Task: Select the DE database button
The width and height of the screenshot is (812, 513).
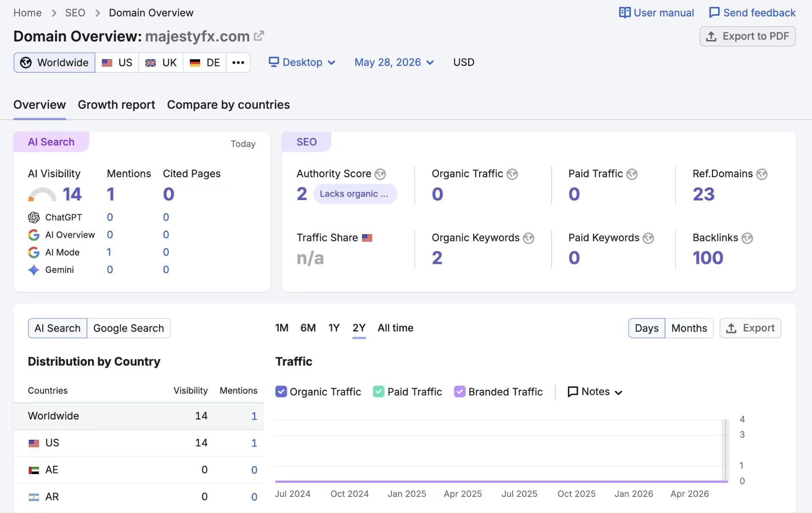Action: click(205, 63)
